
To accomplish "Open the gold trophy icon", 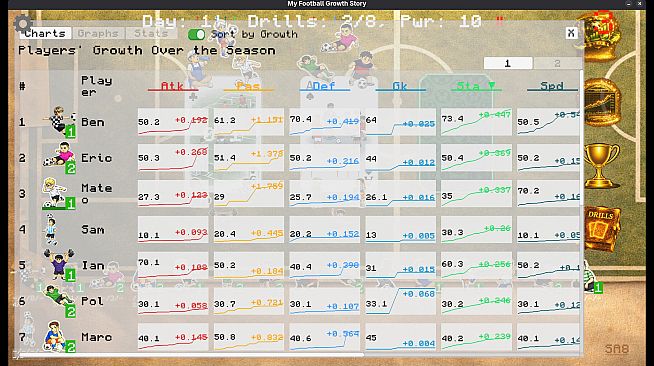I will pos(601,166).
